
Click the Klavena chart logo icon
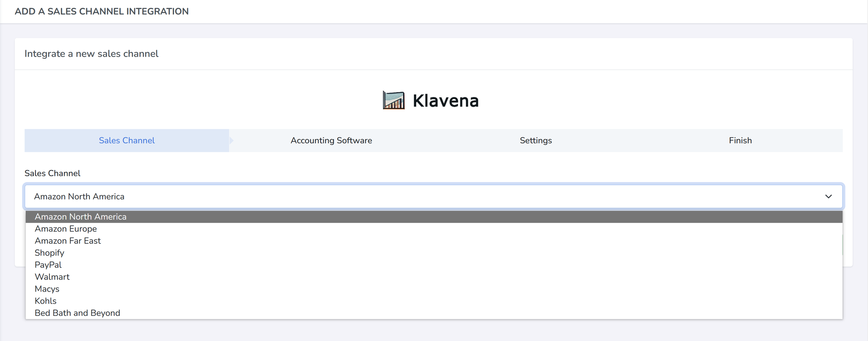coord(394,100)
